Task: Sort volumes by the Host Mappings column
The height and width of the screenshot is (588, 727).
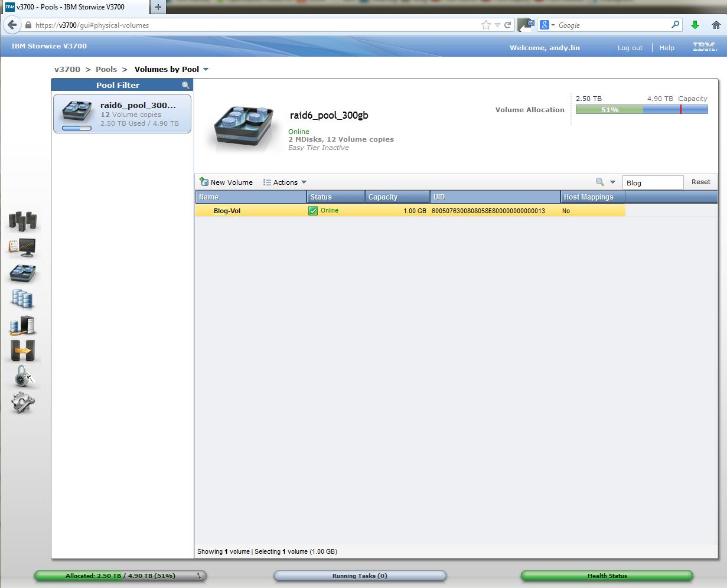Action: (x=592, y=197)
